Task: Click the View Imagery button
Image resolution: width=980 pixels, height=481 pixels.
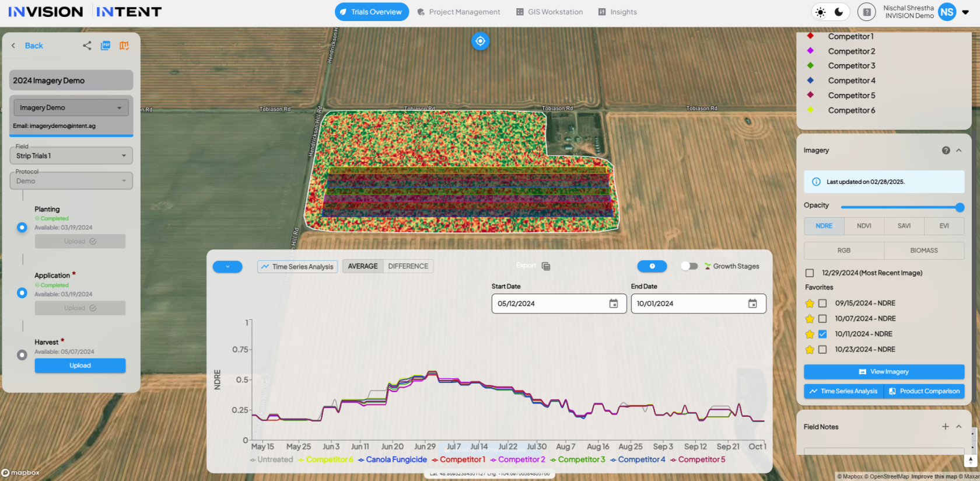Action: coord(884,372)
